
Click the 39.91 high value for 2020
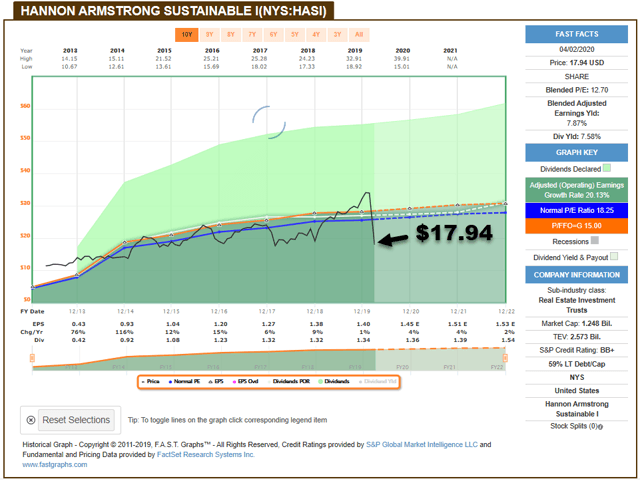tap(402, 59)
